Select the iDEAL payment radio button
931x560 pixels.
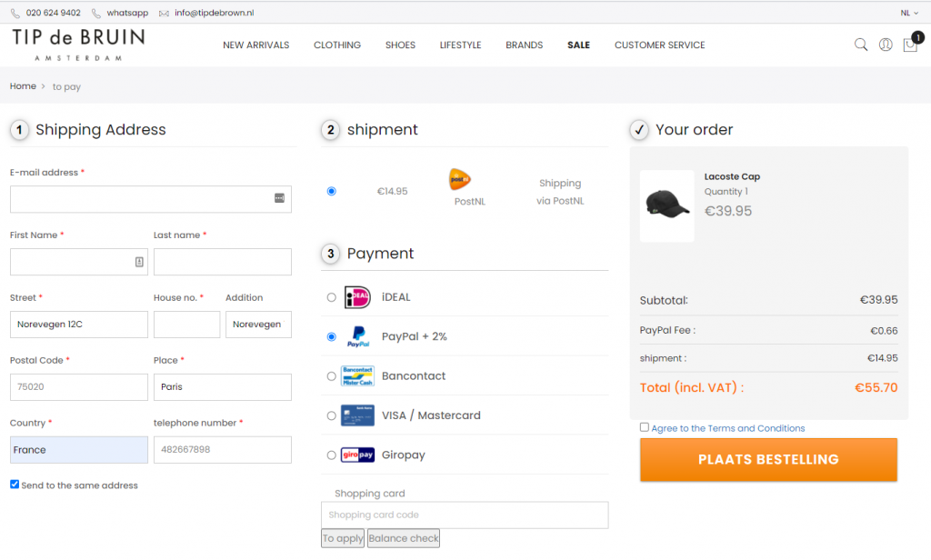pos(331,297)
